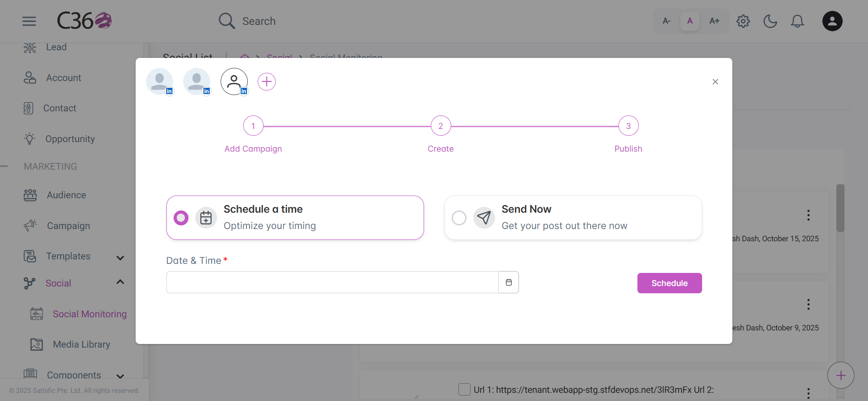
Task: Close the schedule dialog
Action: (x=715, y=81)
